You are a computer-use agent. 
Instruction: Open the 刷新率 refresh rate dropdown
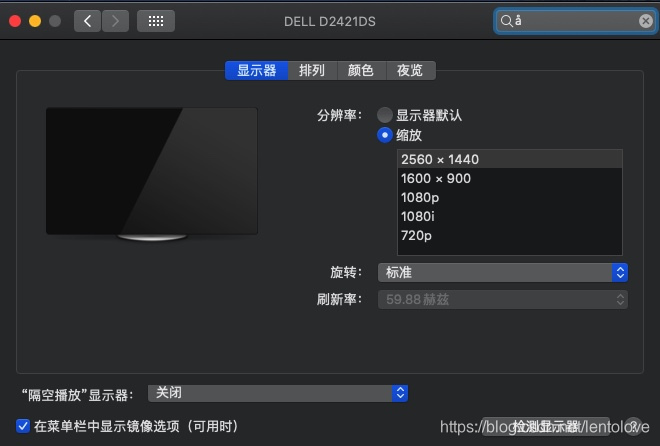(x=503, y=300)
